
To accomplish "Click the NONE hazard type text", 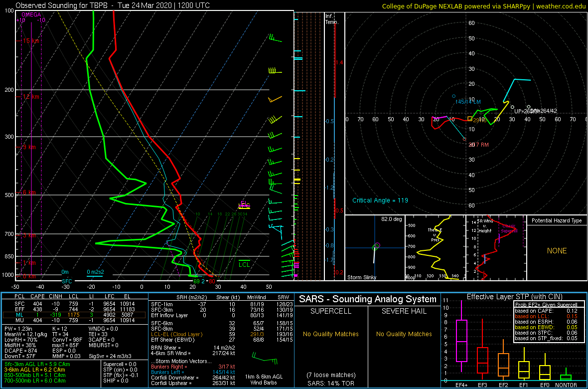I will pos(557,251).
